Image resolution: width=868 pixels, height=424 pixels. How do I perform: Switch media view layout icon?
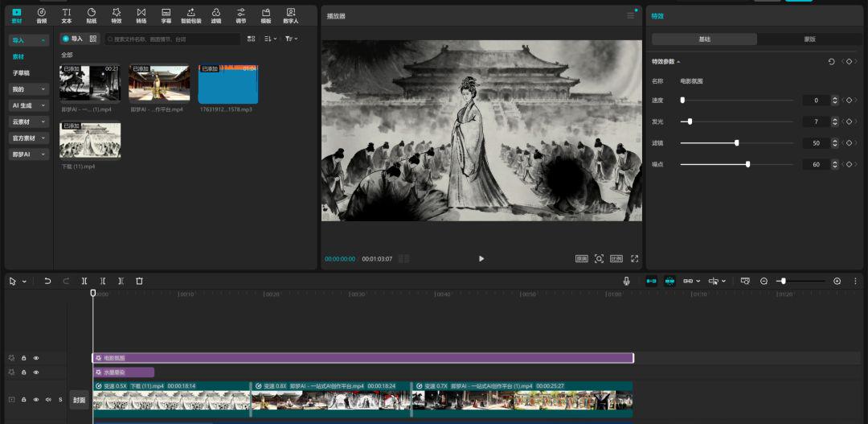tap(252, 39)
